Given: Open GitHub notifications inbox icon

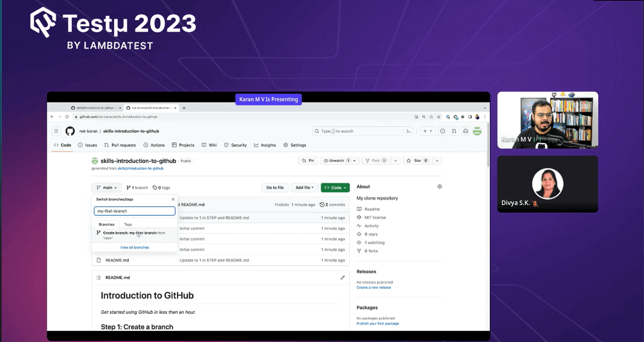Looking at the screenshot, I should pos(465,131).
